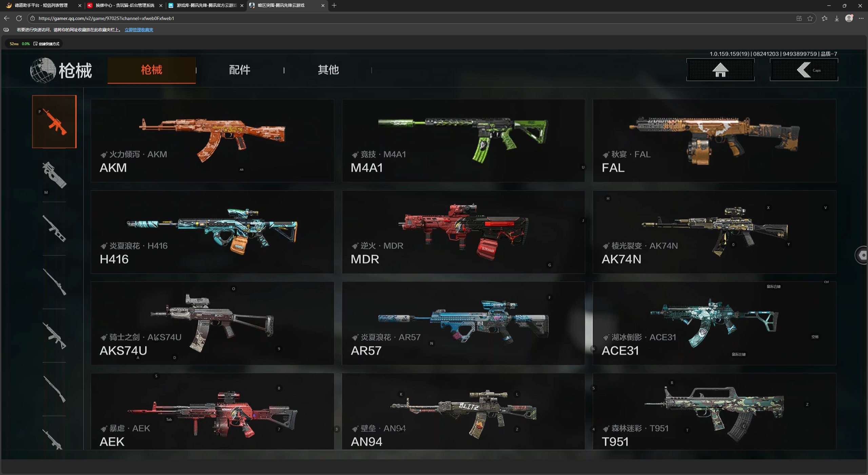View site information lock icon

coord(33,18)
